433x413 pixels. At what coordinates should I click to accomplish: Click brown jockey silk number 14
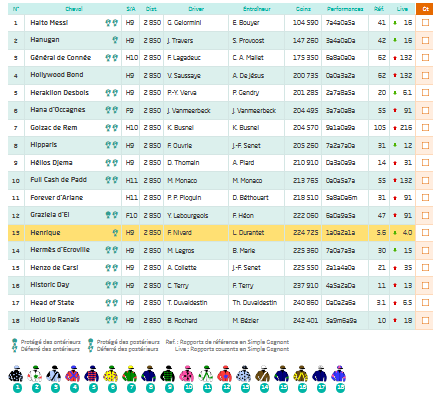click(263, 374)
